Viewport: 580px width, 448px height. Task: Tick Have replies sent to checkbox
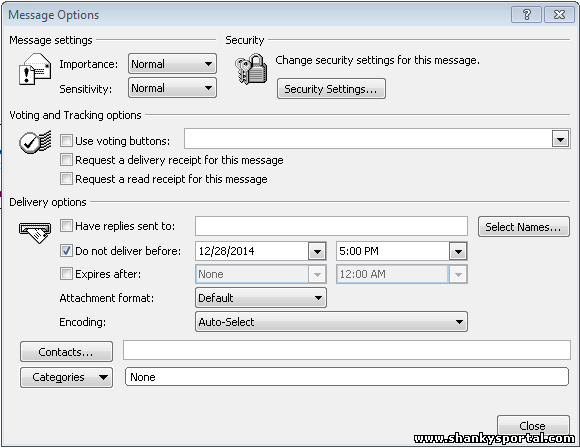pyautogui.click(x=67, y=226)
